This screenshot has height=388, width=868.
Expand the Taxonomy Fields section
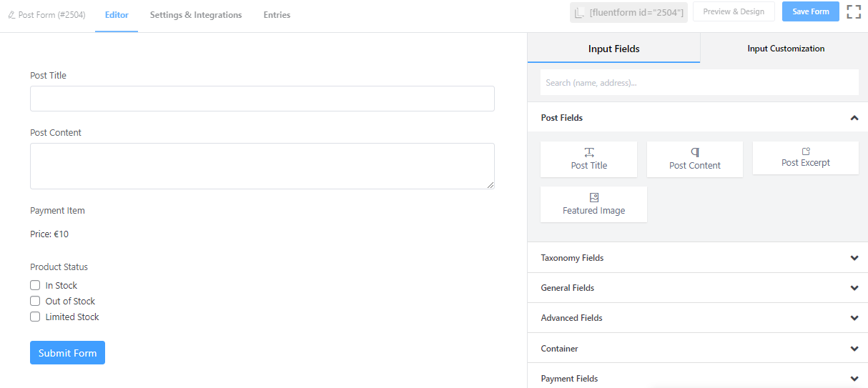click(x=854, y=258)
